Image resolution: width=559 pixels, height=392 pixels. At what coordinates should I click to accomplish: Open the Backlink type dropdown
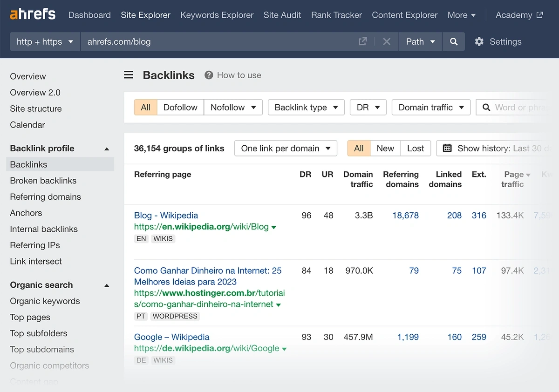(x=306, y=108)
